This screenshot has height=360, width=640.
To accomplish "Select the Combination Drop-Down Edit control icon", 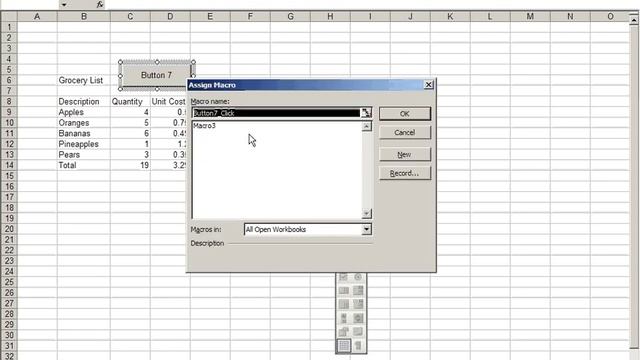I will tap(358, 304).
